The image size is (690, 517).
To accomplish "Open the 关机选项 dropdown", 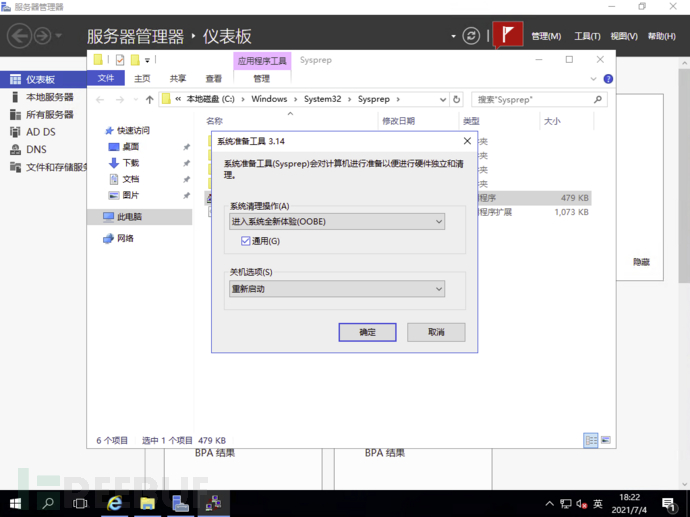I will tap(337, 289).
